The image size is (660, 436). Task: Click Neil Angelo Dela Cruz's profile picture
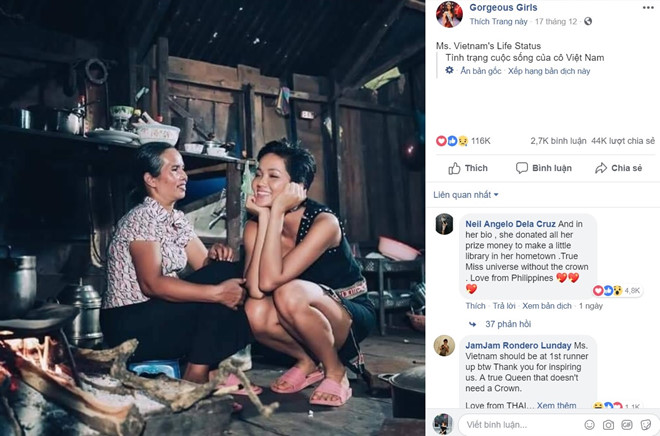(445, 226)
